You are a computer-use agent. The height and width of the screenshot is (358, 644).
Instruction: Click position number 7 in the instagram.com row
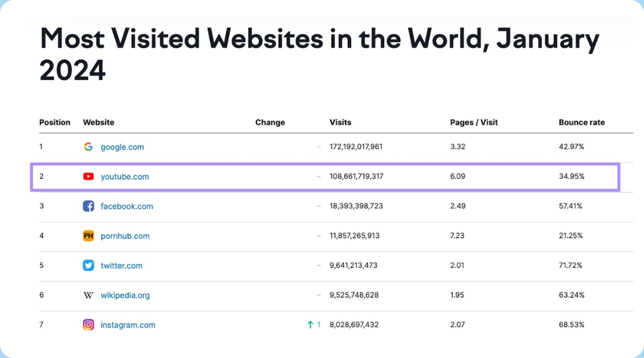click(x=42, y=325)
